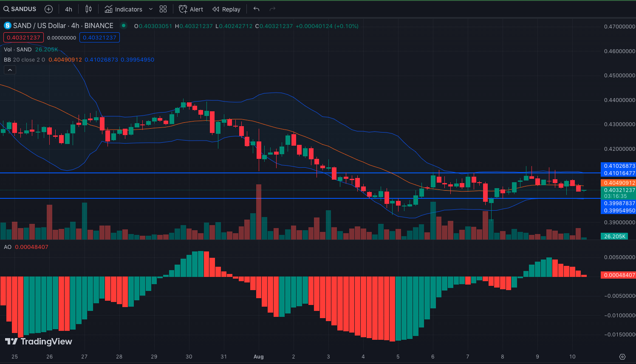This screenshot has width=636, height=364.
Task: Click the SAND / US Dollar symbol title
Action: coord(63,25)
